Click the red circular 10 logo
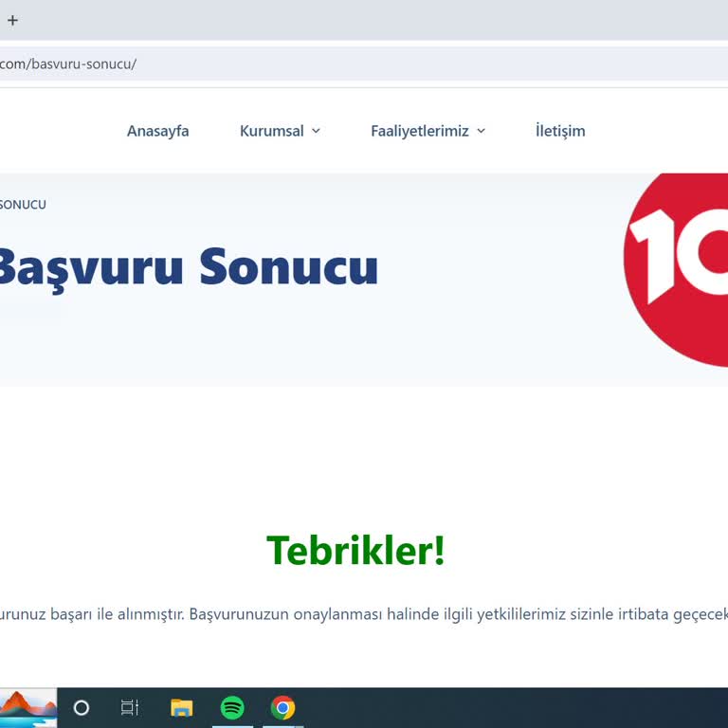 (x=676, y=269)
